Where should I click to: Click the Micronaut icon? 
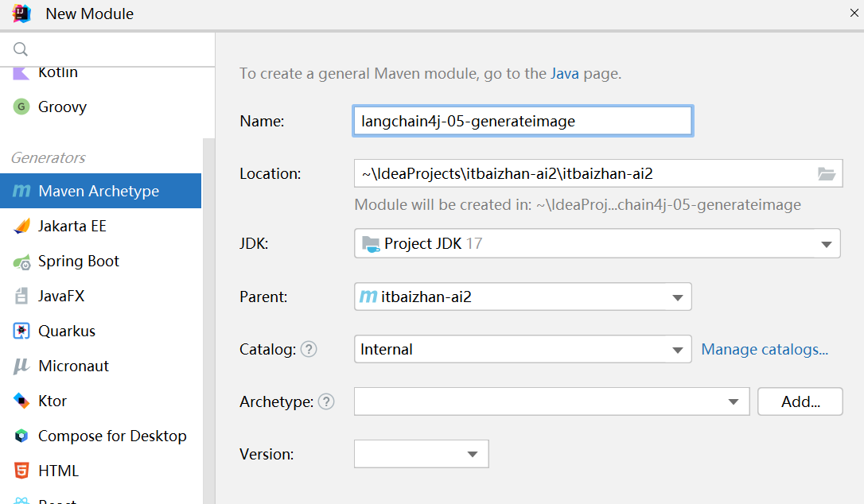click(21, 366)
